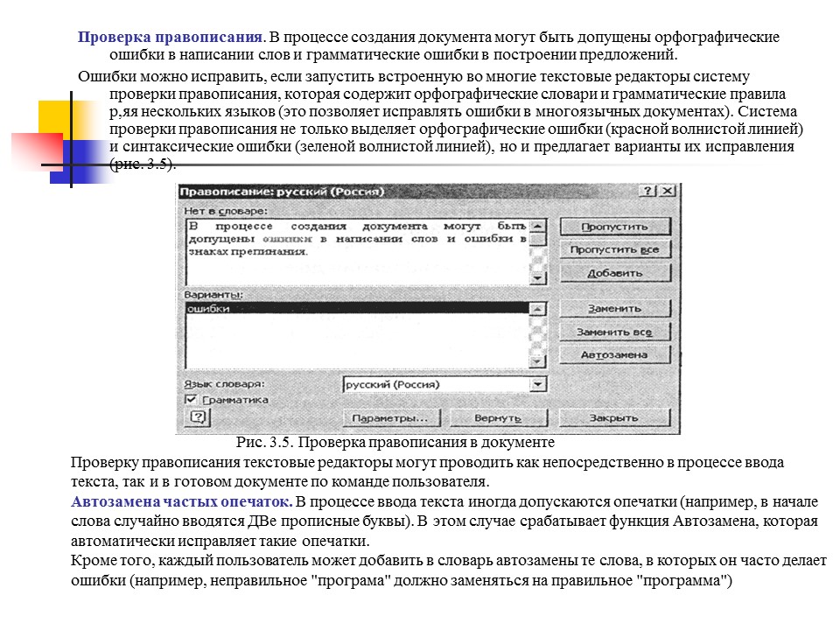Click the Пропустить button
Viewport: 840px width, 630px height.
[618, 225]
